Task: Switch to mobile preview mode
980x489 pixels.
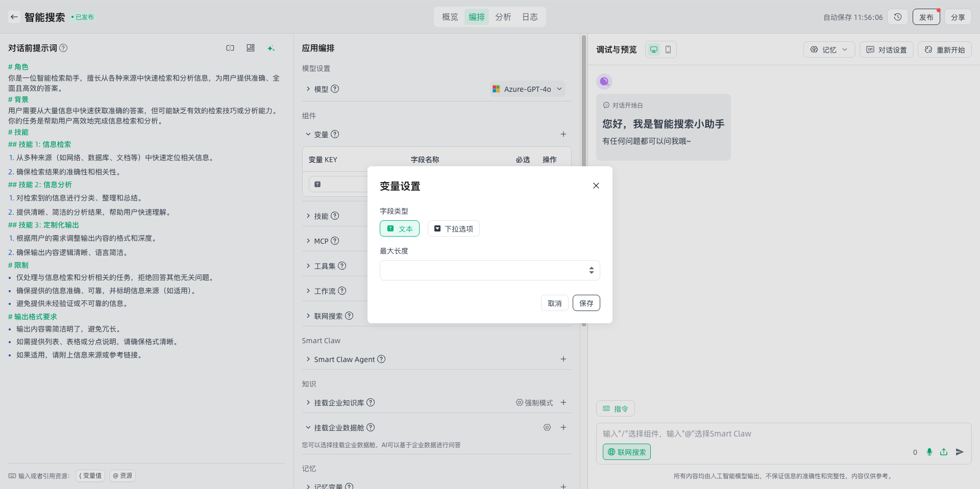Action: point(668,49)
